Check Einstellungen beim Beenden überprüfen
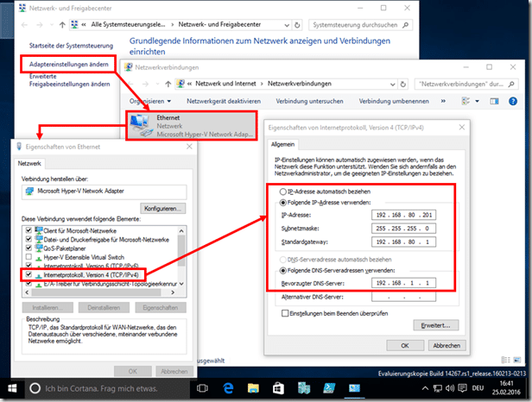This screenshot has height=402, width=532. point(285,313)
